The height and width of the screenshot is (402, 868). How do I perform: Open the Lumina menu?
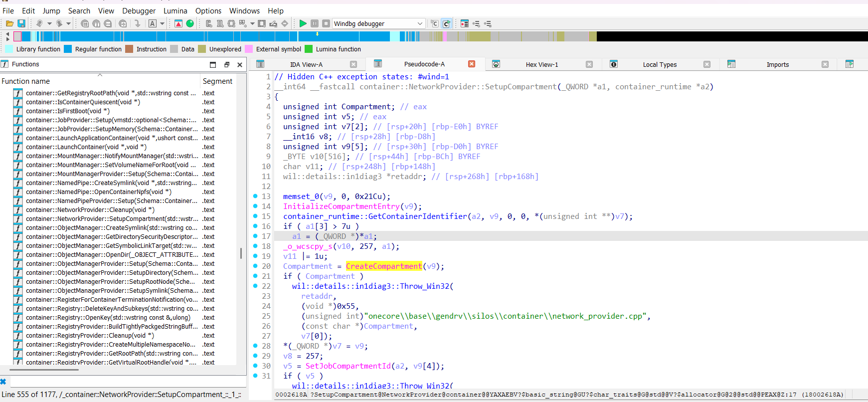pos(175,10)
